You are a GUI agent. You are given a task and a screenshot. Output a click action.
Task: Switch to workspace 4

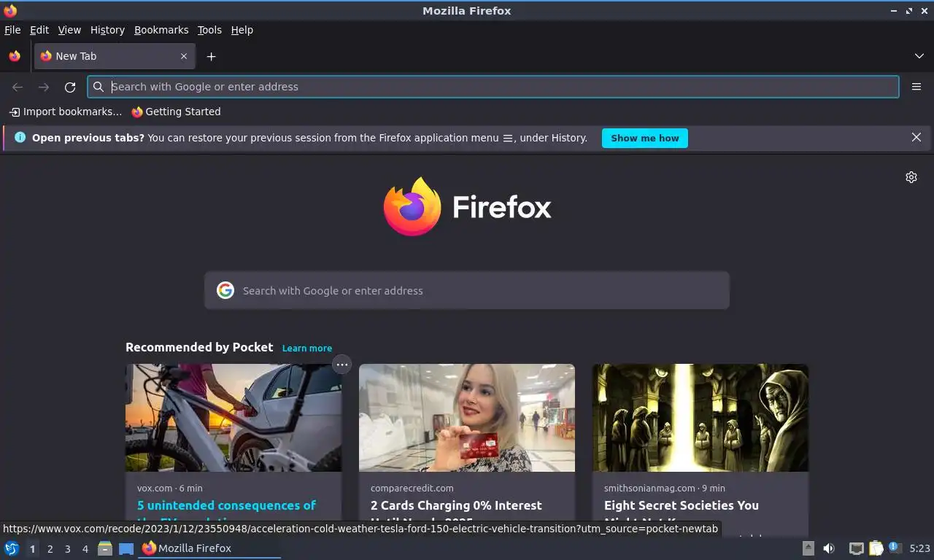pyautogui.click(x=85, y=549)
